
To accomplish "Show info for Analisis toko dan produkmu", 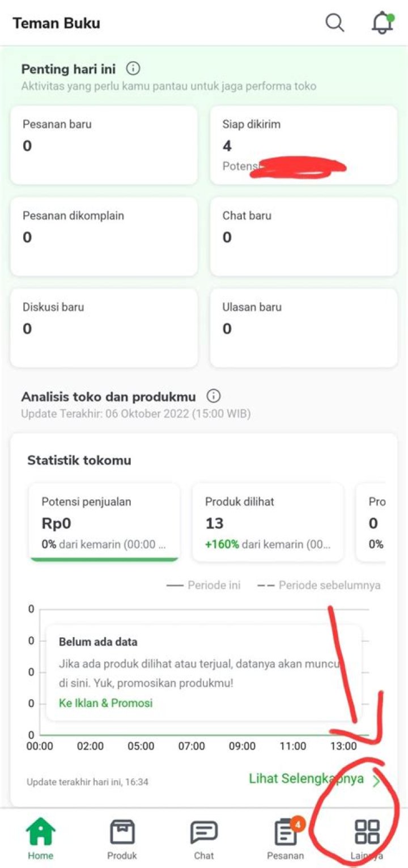I will (214, 396).
